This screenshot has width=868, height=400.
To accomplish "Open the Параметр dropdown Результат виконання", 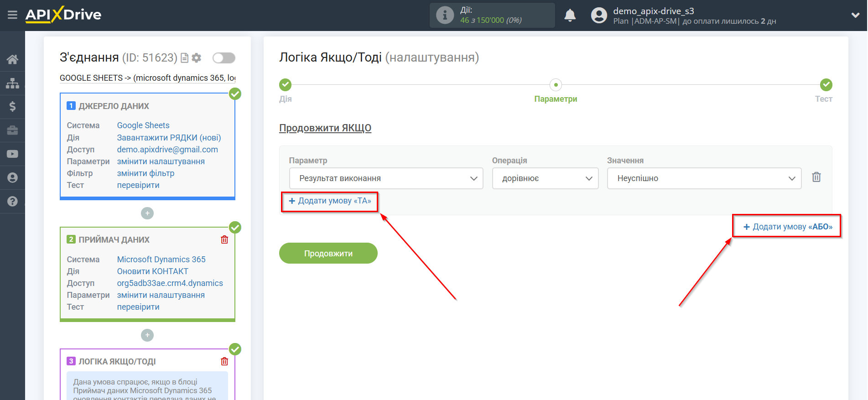I will pos(386,178).
